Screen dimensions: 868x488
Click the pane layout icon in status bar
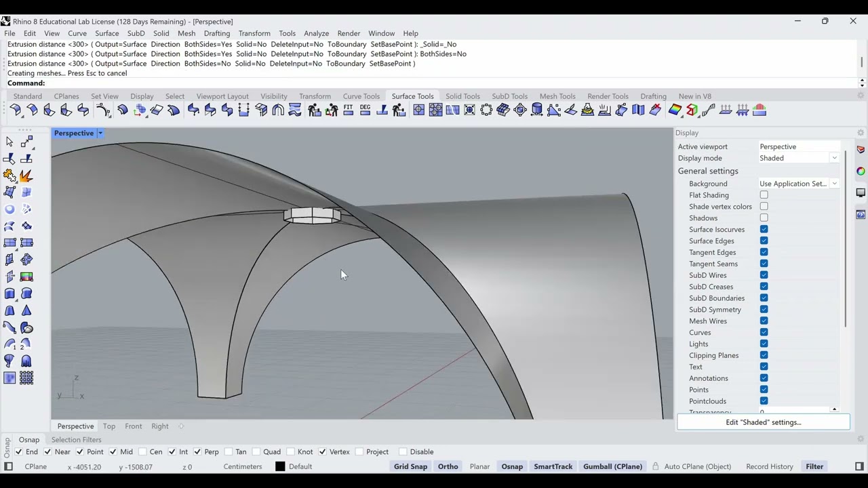coord(8,466)
